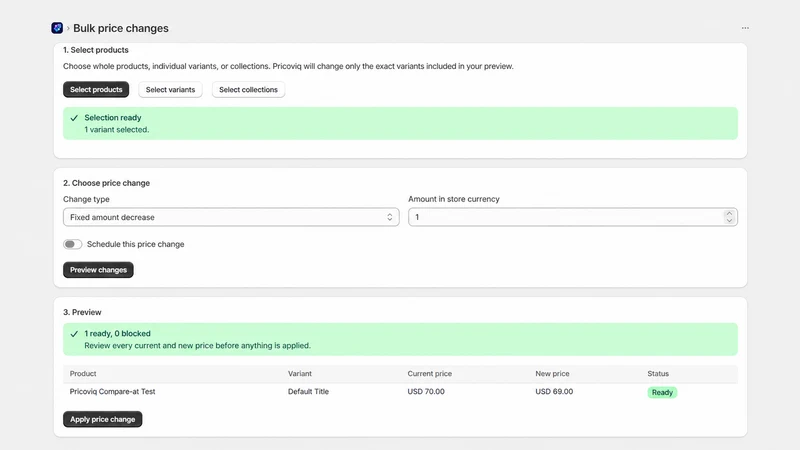Click the Schedule this price change label
The image size is (800, 450).
pyautogui.click(x=135, y=244)
